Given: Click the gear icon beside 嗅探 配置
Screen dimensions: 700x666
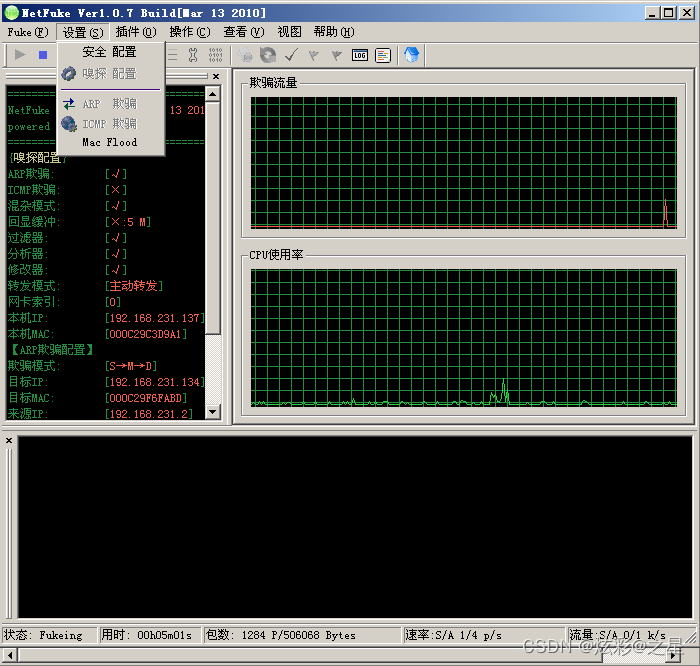Looking at the screenshot, I should [x=69, y=74].
